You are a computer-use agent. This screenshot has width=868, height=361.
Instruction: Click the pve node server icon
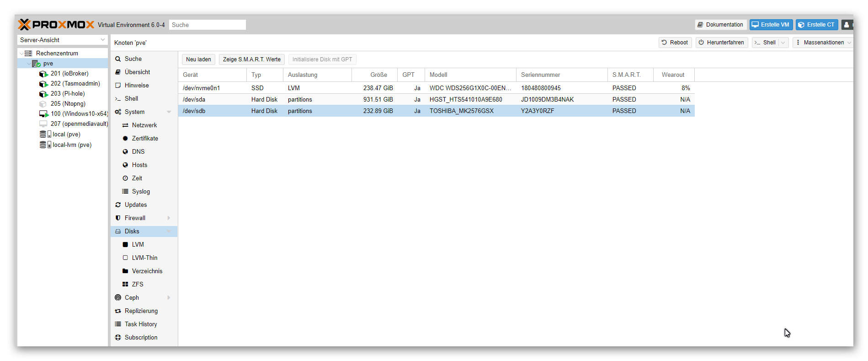[36, 64]
